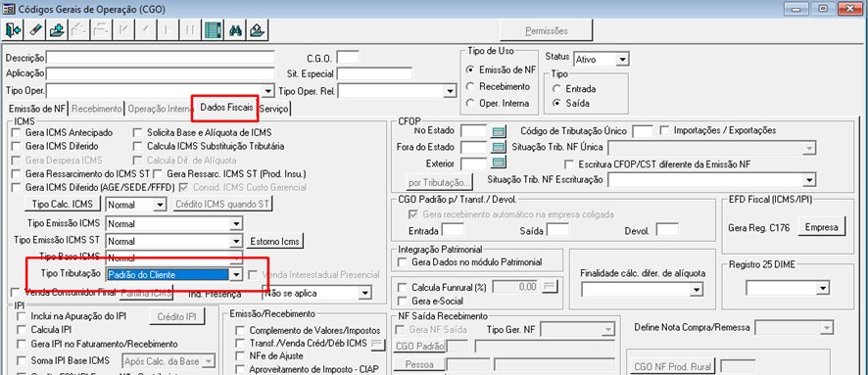Image resolution: width=868 pixels, height=375 pixels.
Task: Click the grayed previous-record navigation icon
Action: (x=145, y=30)
